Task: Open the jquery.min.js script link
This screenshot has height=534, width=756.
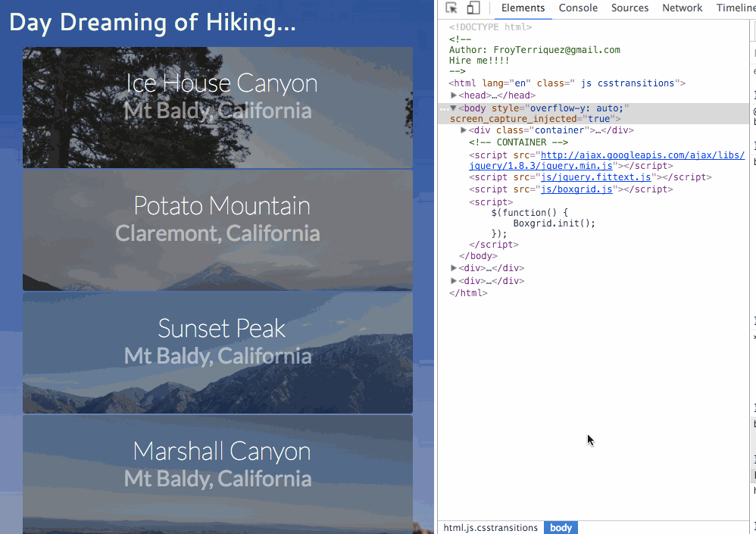Action: [x=607, y=161]
